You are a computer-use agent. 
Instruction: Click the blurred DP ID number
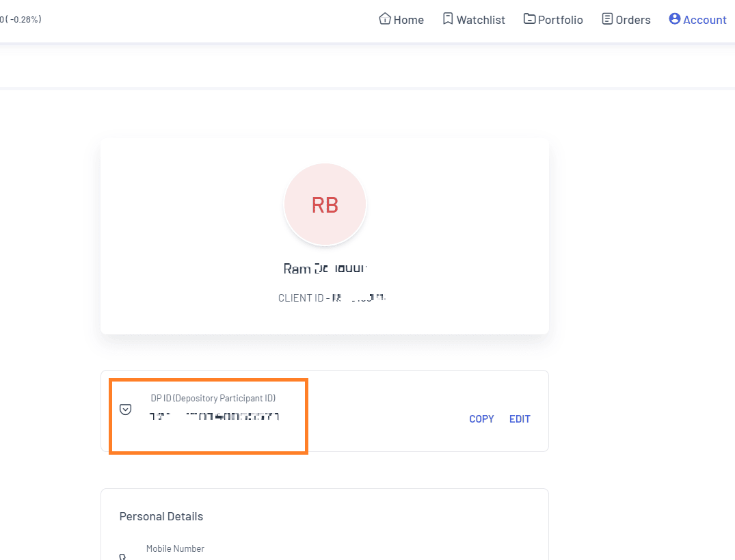214,416
